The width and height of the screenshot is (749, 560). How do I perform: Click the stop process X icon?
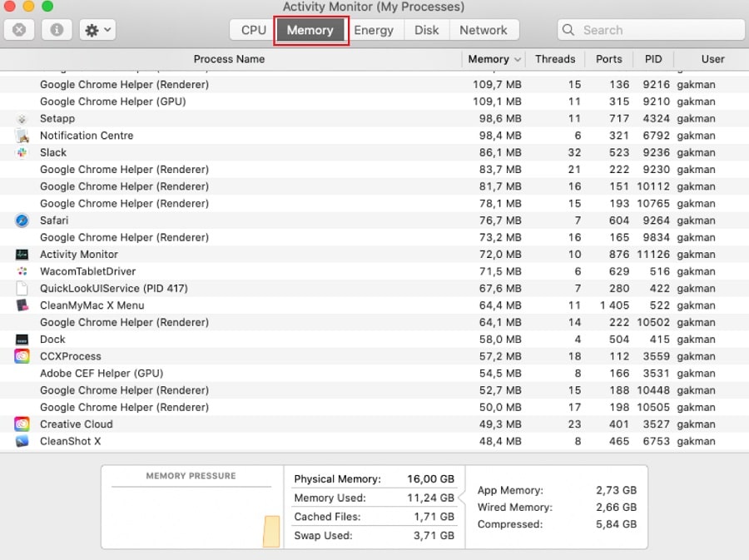(19, 30)
